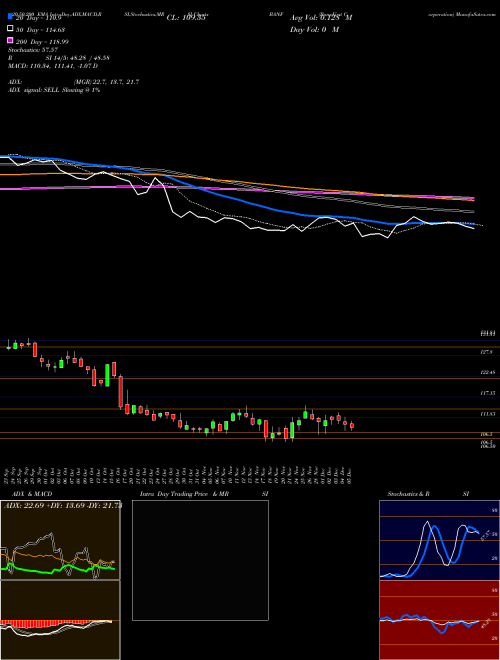Click the magenta 200 Day legend swatch
The height and width of the screenshot is (660, 500).
pos(11,40)
